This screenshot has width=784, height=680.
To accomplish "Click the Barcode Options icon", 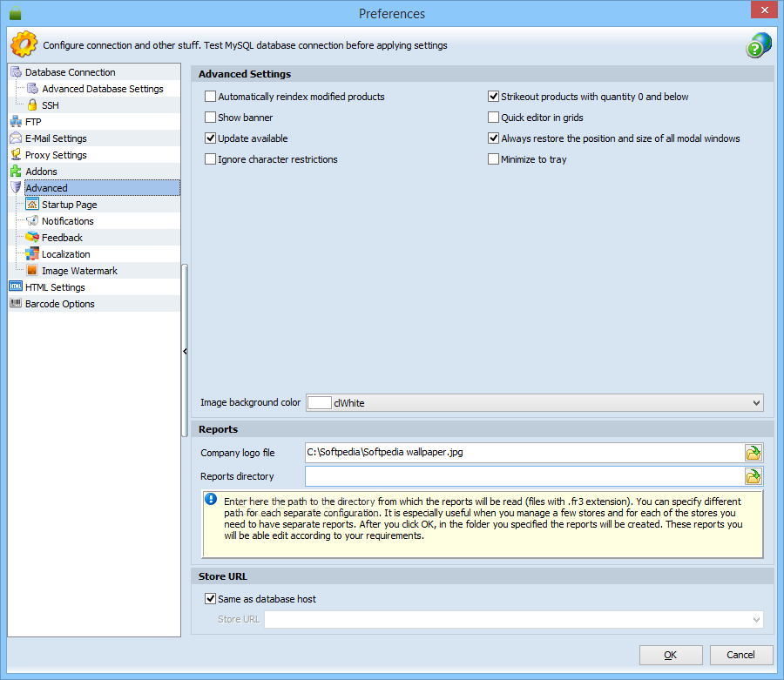I will [x=16, y=303].
